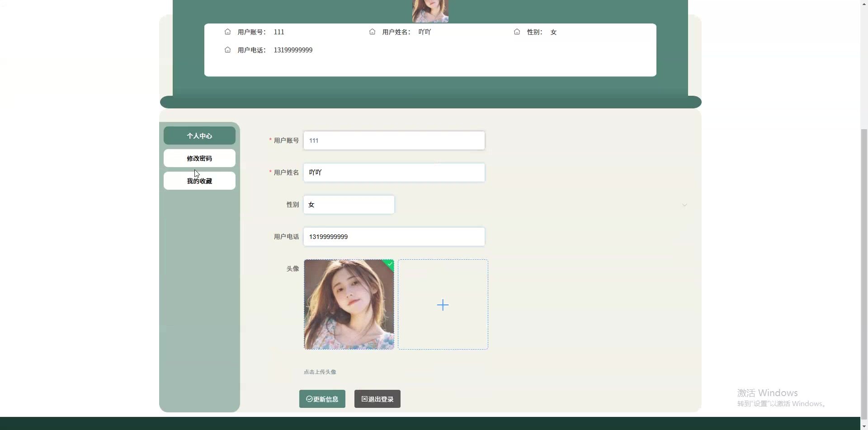The image size is (868, 430).
Task: Click the blue plus icon to upload avatar
Action: tap(443, 305)
